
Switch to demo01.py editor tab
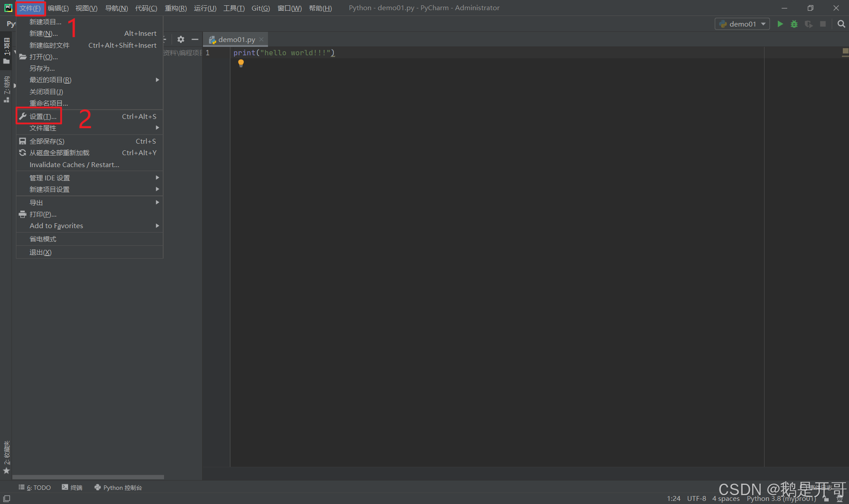tap(236, 39)
